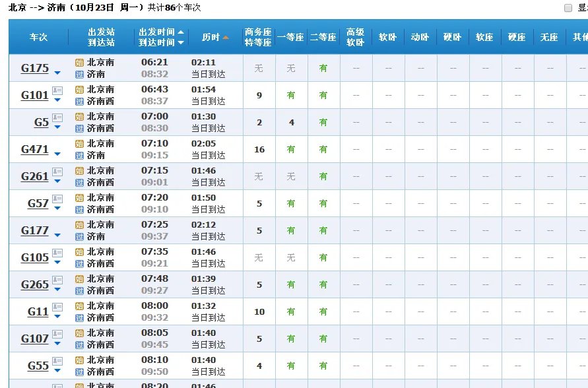Click the train info card icon next to G105
Viewport: 588px width, 388px height.
pos(56,252)
